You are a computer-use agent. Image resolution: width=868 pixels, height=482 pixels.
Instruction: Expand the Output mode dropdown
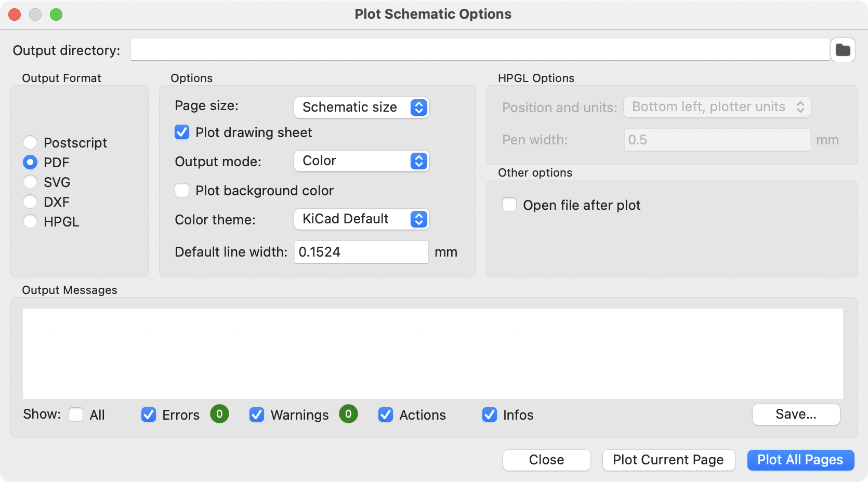pyautogui.click(x=361, y=161)
